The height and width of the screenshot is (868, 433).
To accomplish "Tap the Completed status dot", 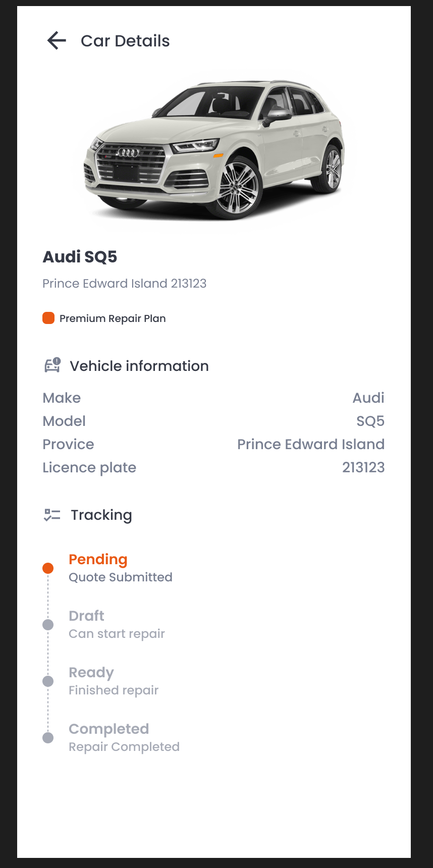I will tap(48, 738).
